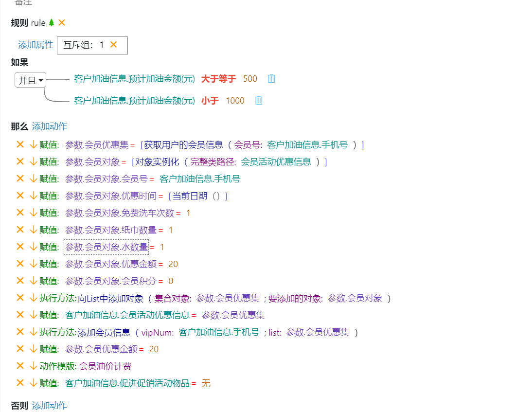Viewport: 532px width, 412px height.
Task: Select the 参数.会员对象.水数量 field
Action: [x=106, y=247]
